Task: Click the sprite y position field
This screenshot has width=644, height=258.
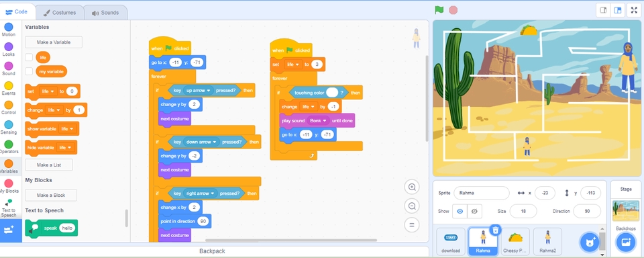Action: click(x=590, y=193)
